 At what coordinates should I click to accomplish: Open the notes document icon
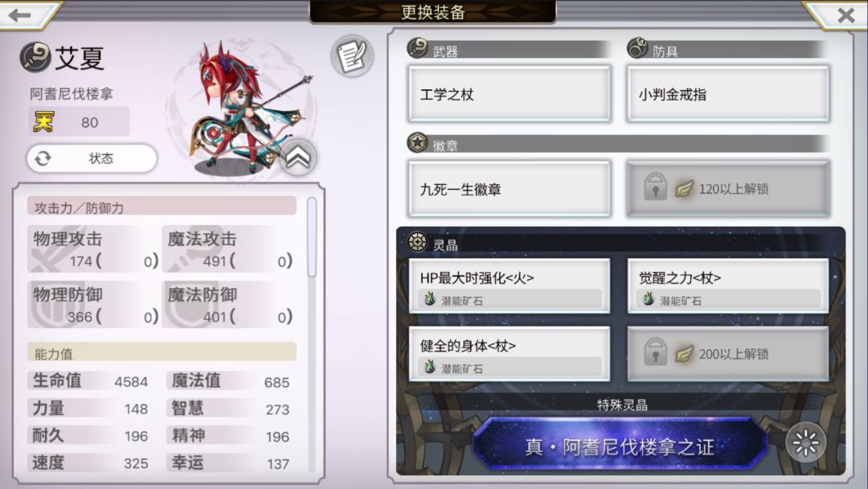(x=352, y=56)
